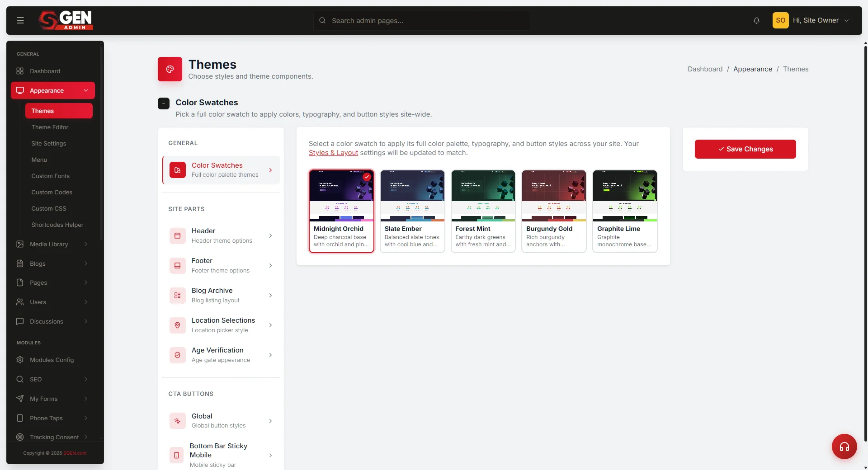
Task: Select the Midnight Orchid color swatch
Action: click(x=341, y=211)
